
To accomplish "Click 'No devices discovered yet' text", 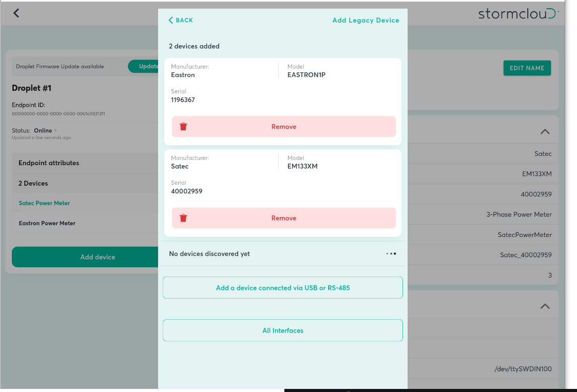I will tap(209, 254).
